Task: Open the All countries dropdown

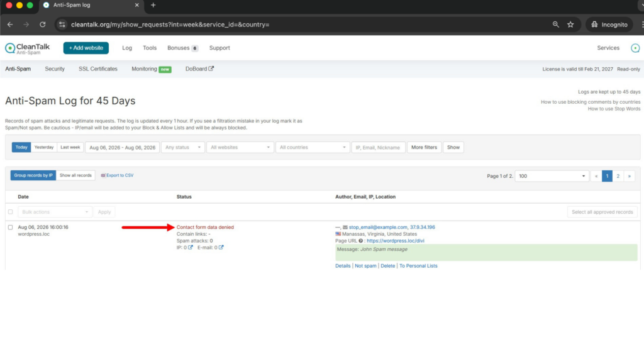Action: pyautogui.click(x=313, y=147)
